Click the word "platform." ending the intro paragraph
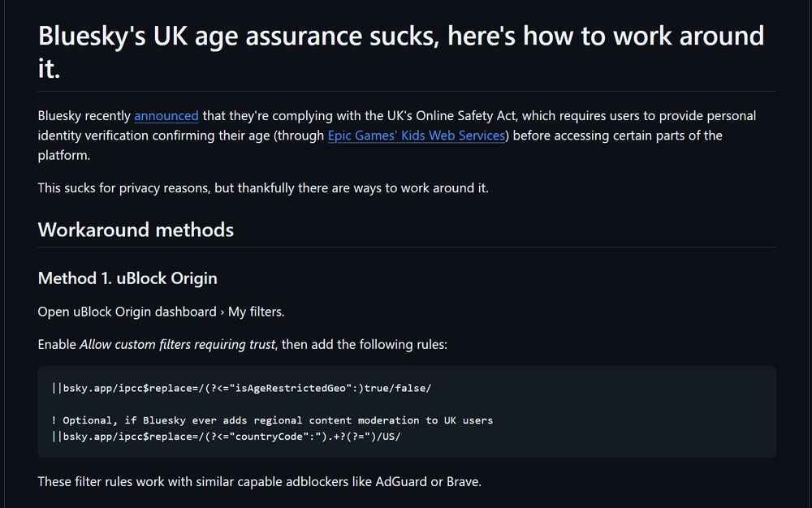The height and width of the screenshot is (508, 812). point(64,155)
